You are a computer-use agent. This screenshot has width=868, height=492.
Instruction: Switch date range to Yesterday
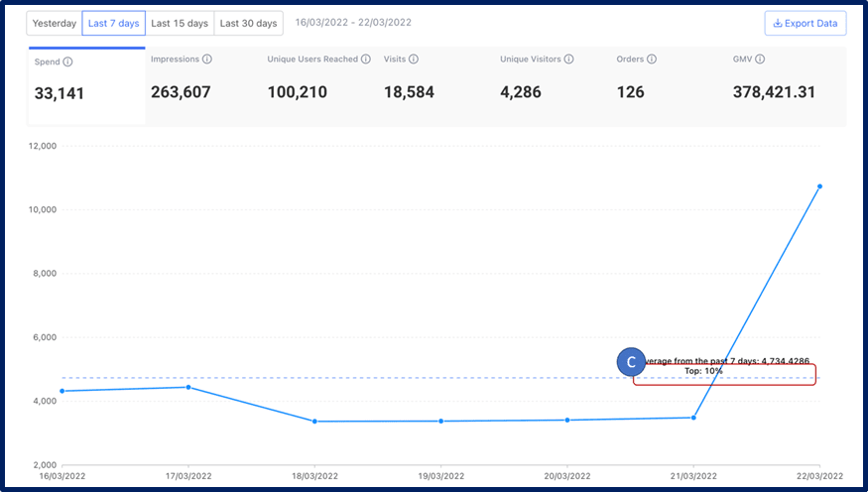pyautogui.click(x=54, y=23)
